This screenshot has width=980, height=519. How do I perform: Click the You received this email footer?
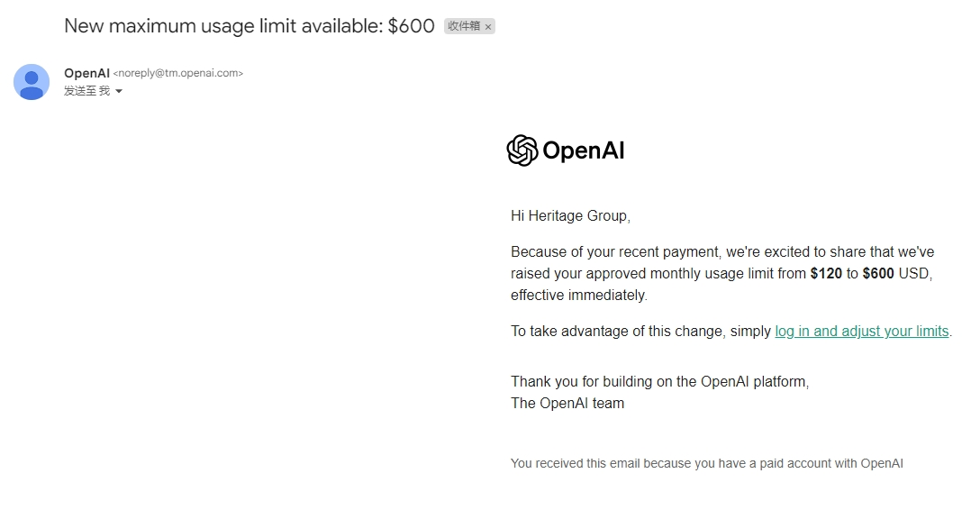click(x=707, y=463)
